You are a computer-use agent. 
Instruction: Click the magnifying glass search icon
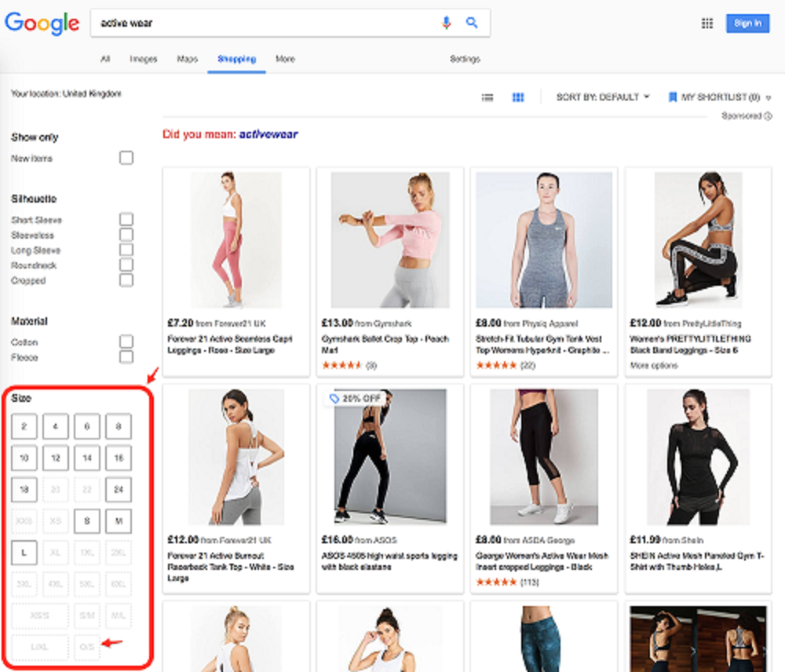(x=472, y=23)
